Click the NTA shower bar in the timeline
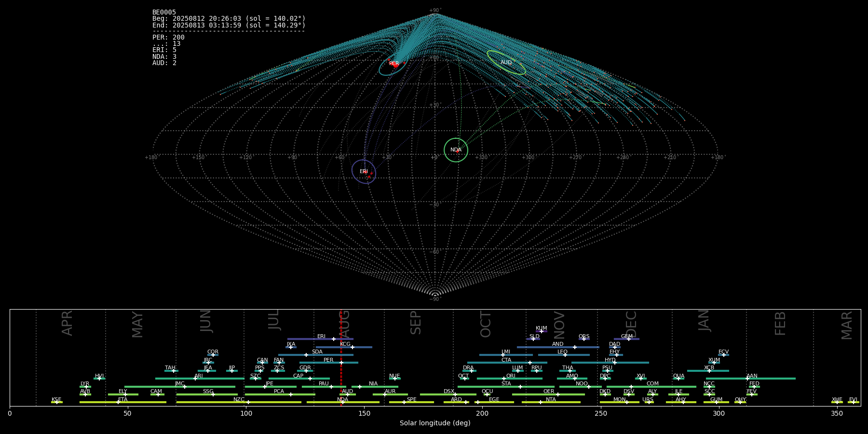The height and width of the screenshot is (434, 868). tap(551, 402)
